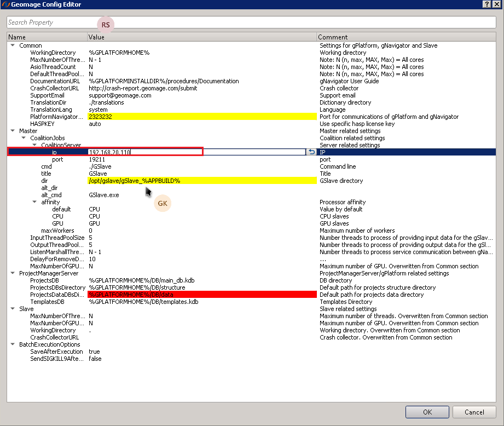
Task: Select the TemplatesDB row
Action: (x=251, y=302)
